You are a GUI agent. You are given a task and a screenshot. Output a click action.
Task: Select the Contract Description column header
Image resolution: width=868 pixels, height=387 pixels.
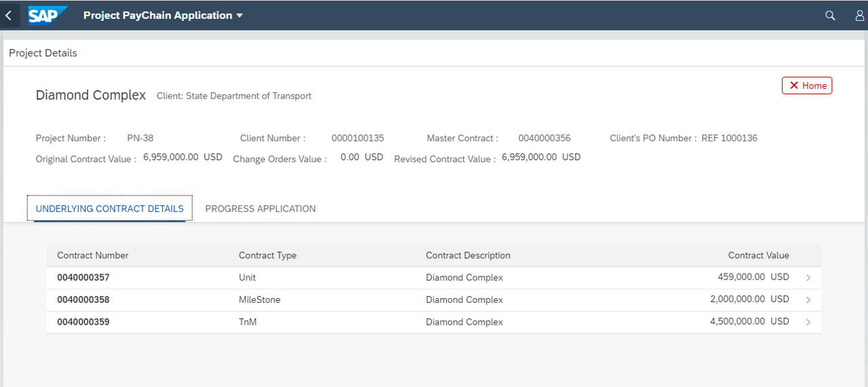click(x=468, y=255)
